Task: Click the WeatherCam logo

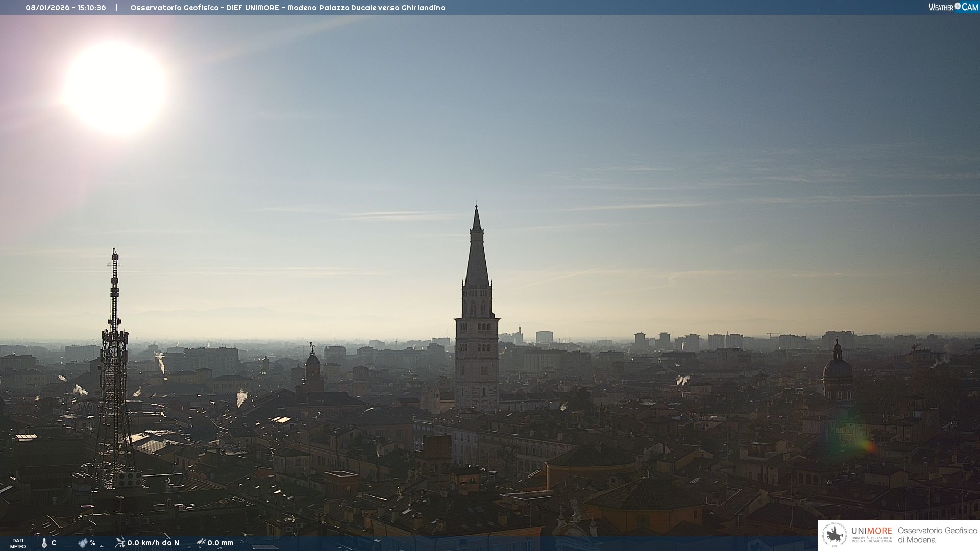Action: (953, 7)
